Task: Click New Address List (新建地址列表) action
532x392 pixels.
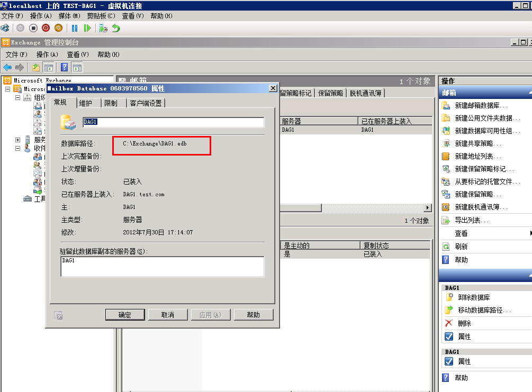Action: (477, 157)
